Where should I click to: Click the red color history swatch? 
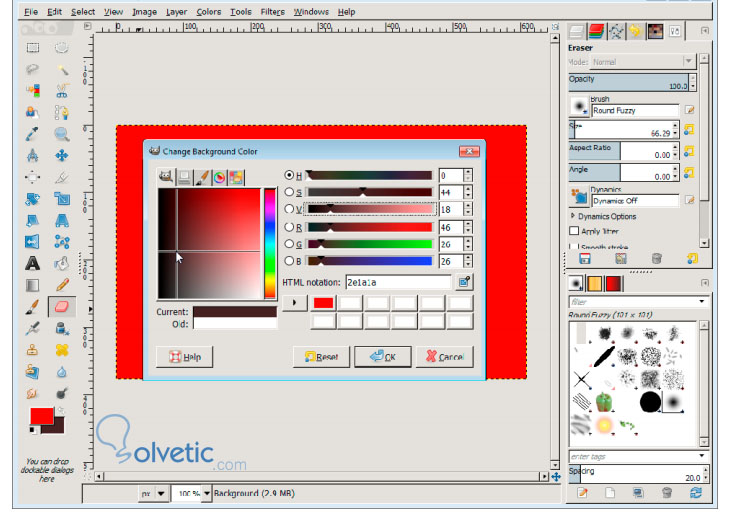coord(323,302)
